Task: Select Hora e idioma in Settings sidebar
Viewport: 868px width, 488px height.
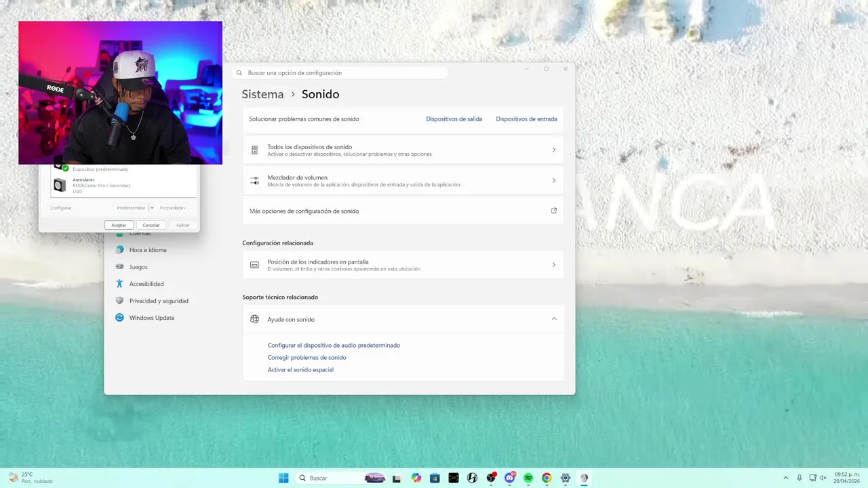Action: 148,250
